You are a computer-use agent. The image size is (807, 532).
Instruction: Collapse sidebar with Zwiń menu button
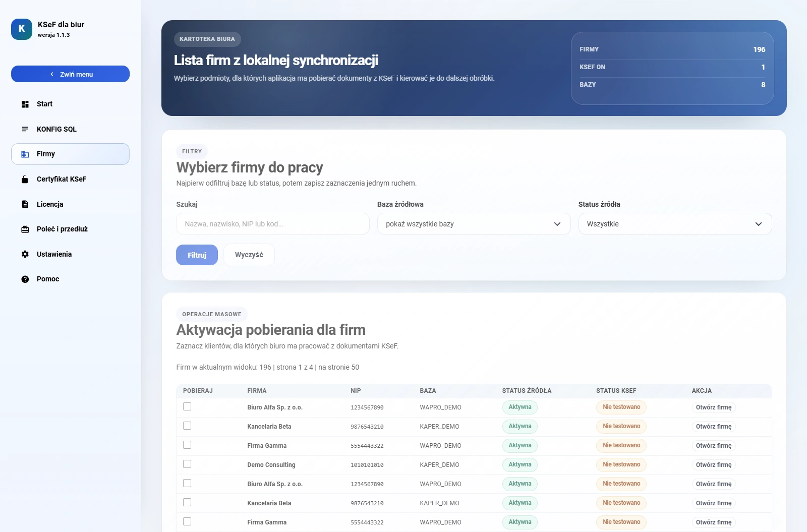pos(70,74)
